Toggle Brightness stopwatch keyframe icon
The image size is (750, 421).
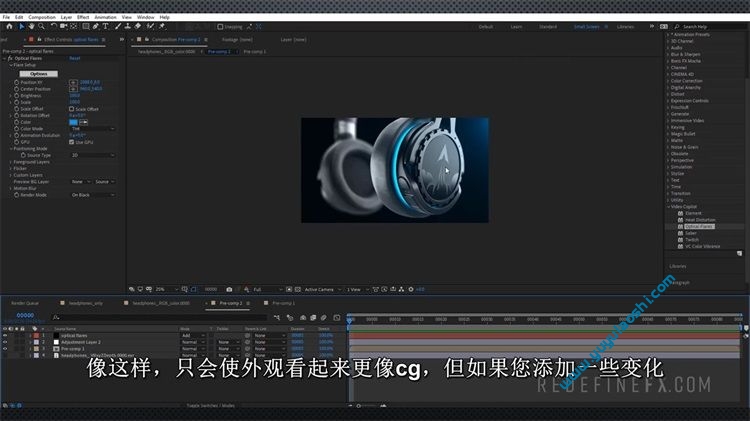(16, 96)
